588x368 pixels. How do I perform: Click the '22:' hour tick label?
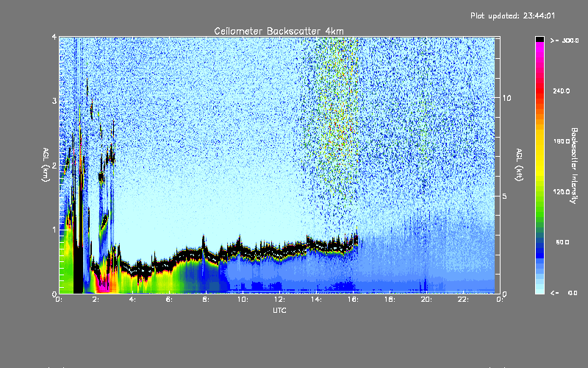coord(463,300)
